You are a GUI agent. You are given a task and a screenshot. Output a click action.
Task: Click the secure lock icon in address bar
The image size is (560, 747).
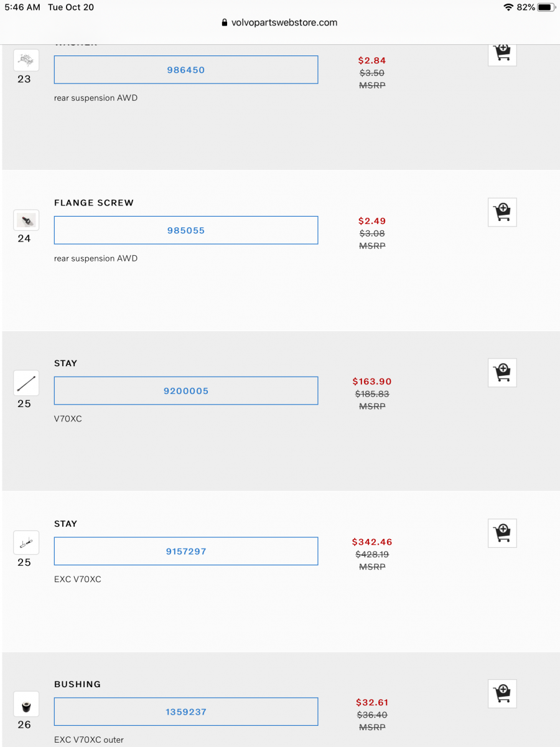[225, 22]
